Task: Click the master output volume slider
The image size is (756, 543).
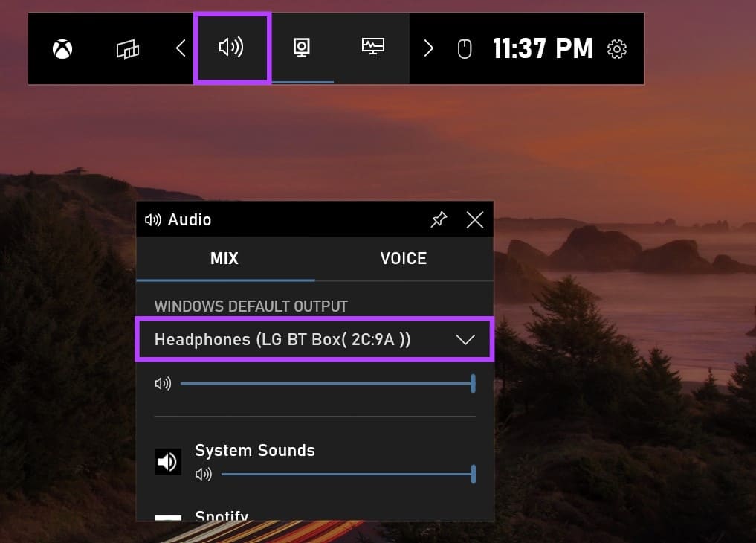Action: pyautogui.click(x=327, y=384)
